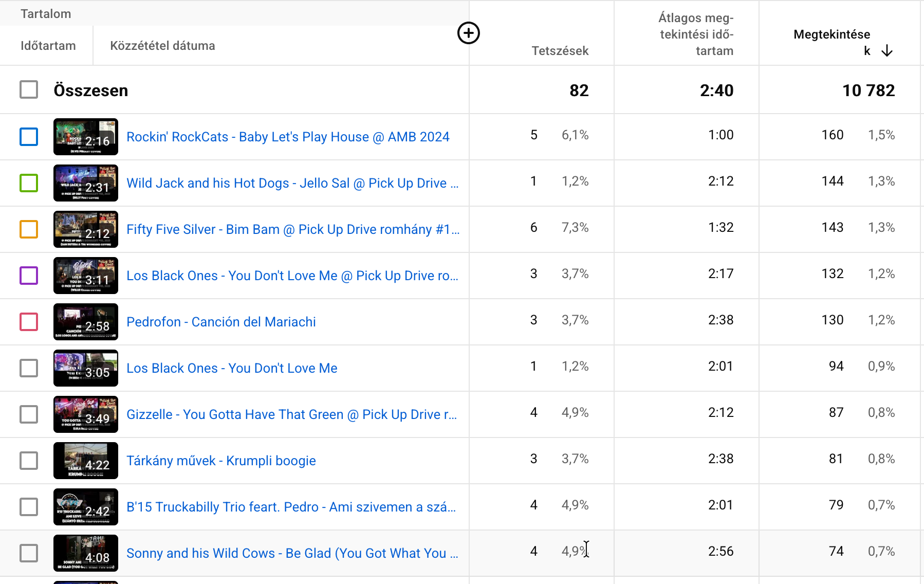
Task: Select the Tárkány művek row checkbox
Action: pos(29,461)
